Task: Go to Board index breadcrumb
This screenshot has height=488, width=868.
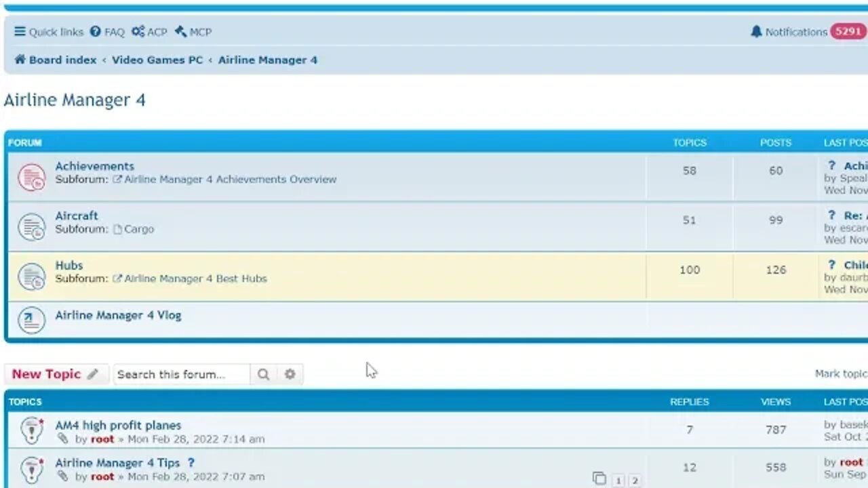Action: pos(56,60)
